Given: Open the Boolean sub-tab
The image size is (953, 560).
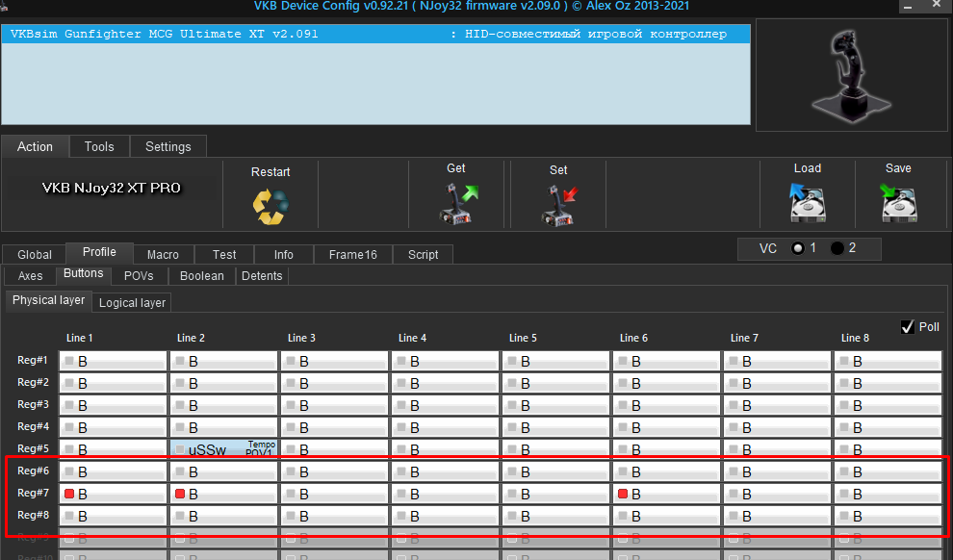Looking at the screenshot, I should tap(202, 276).
